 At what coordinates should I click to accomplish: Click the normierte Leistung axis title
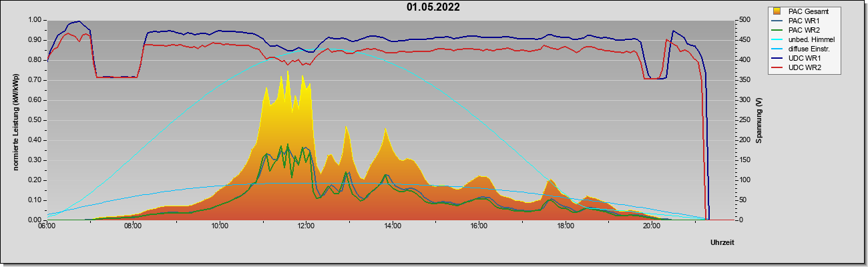15,121
